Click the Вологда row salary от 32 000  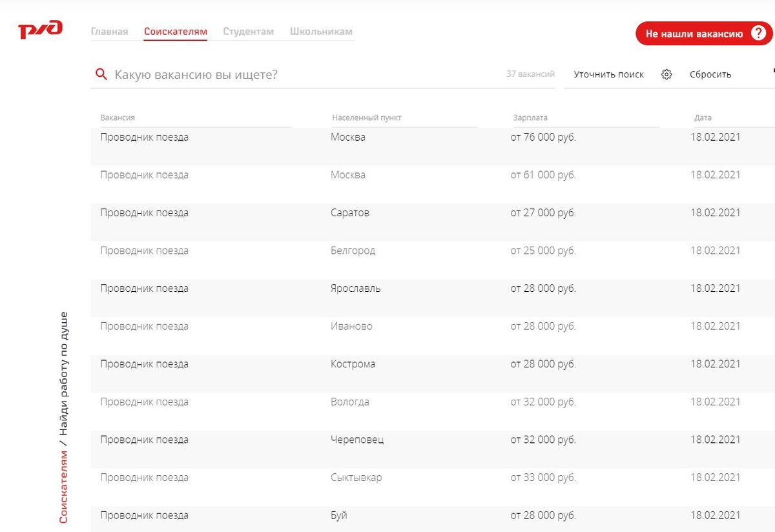(543, 402)
